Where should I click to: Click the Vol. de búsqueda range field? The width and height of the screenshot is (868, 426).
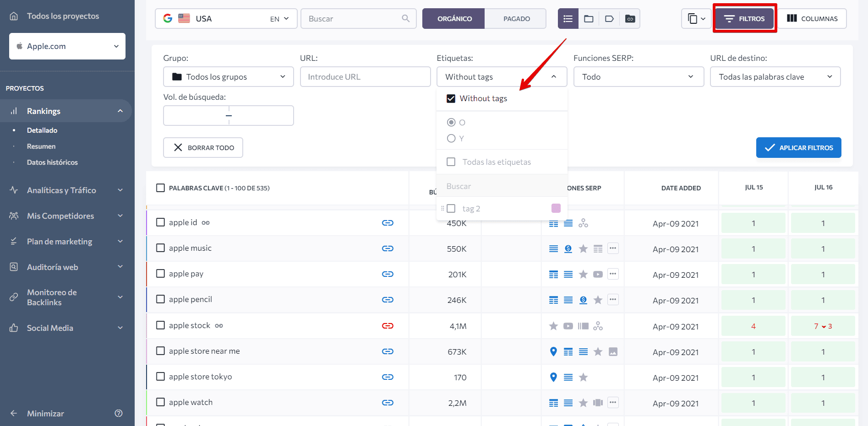[229, 116]
